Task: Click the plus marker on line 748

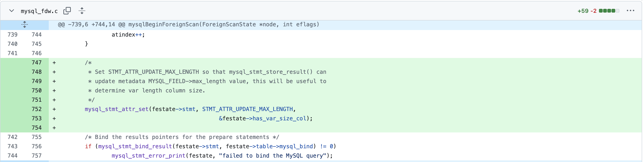Action: pyautogui.click(x=54, y=72)
